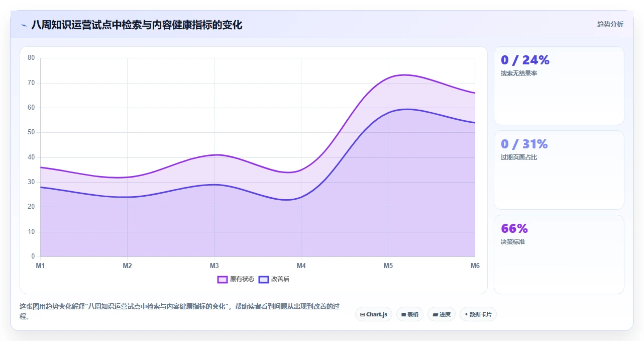This screenshot has height=341, width=644.
Task: Click the 50 y-axis label
Action: coord(31,132)
